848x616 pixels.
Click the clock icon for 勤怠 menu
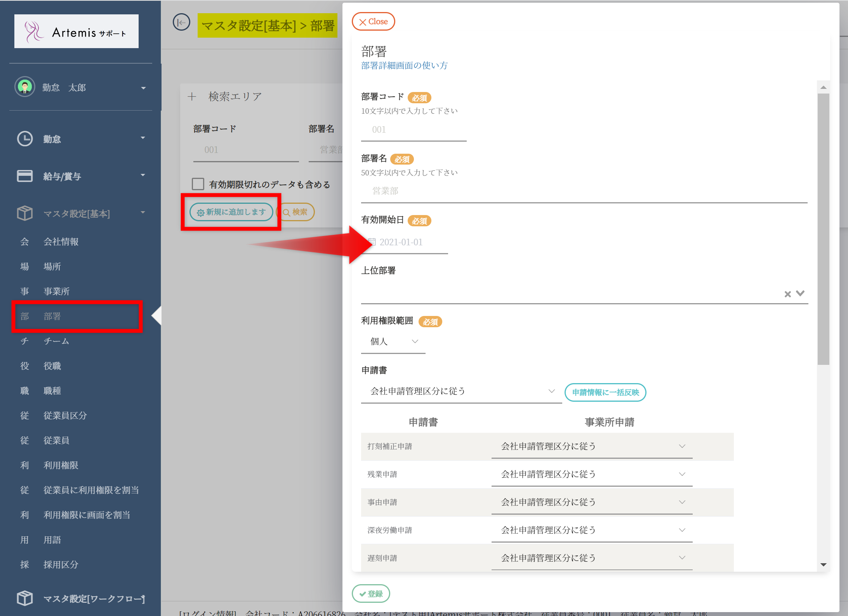(x=25, y=139)
